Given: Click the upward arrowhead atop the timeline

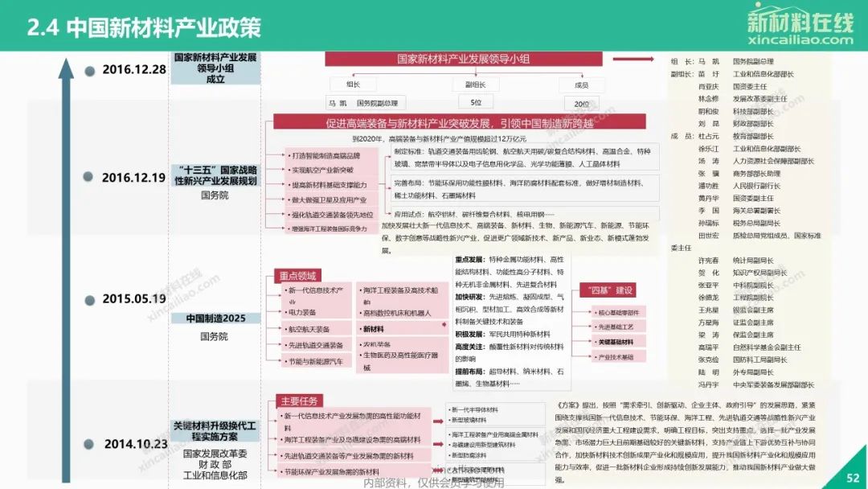Looking at the screenshot, I should [x=65, y=66].
